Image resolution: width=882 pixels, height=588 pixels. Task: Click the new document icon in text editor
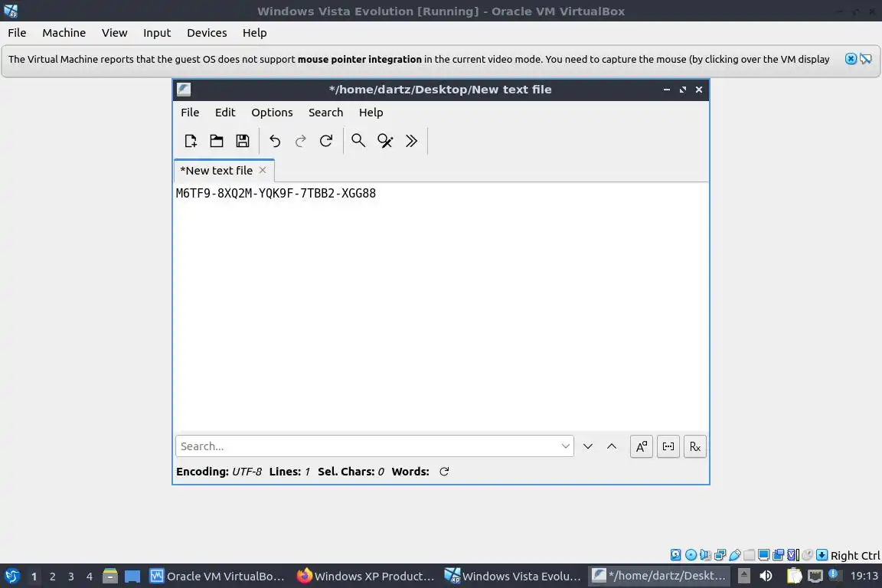pos(191,141)
